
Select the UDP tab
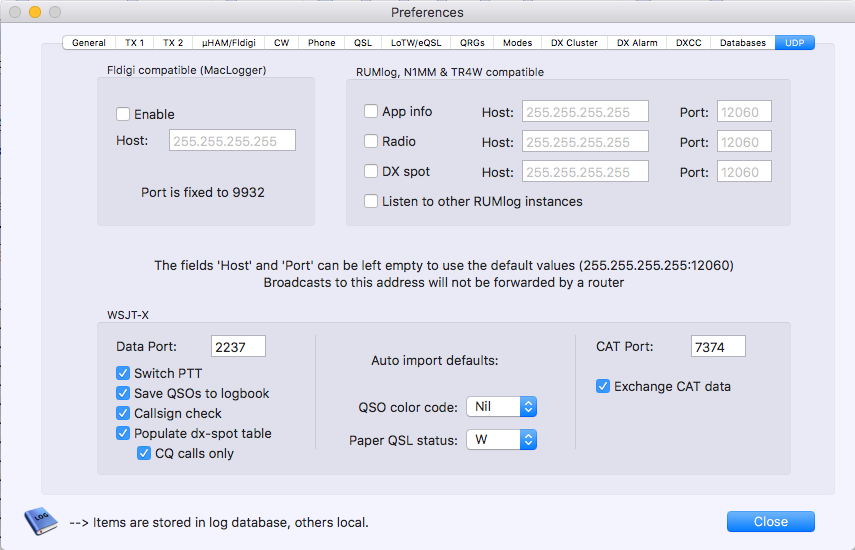coord(794,43)
